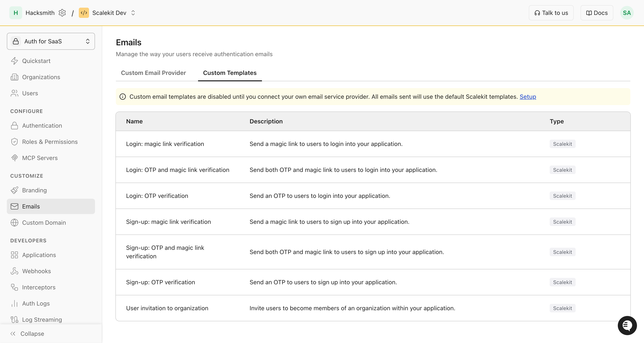
Task: Click the lock icon in Auth for SaaS selector
Action: (x=16, y=41)
